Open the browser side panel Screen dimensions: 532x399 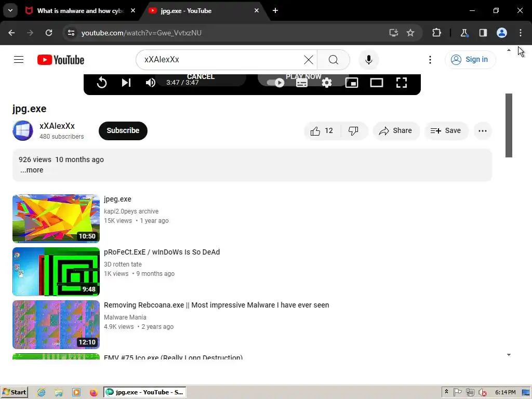pos(483,33)
